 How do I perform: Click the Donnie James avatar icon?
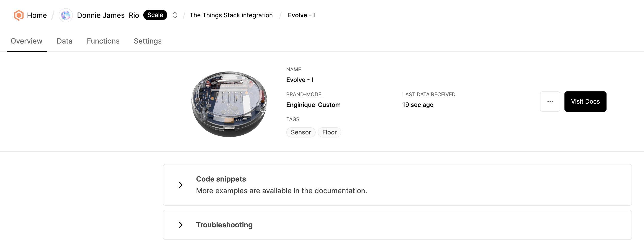[66, 15]
